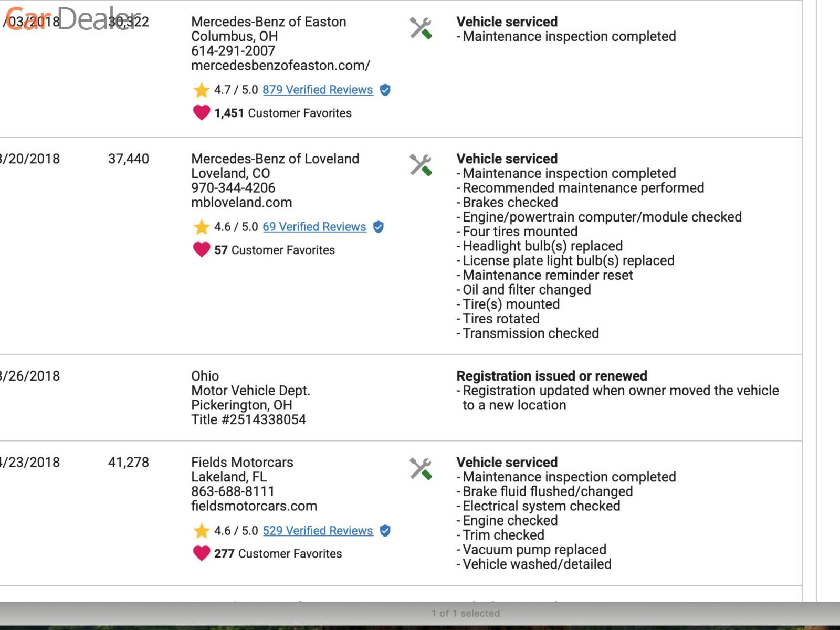Click the heart icon beside 57 Customer Favorites
Image resolution: width=840 pixels, height=630 pixels.
pos(201,250)
